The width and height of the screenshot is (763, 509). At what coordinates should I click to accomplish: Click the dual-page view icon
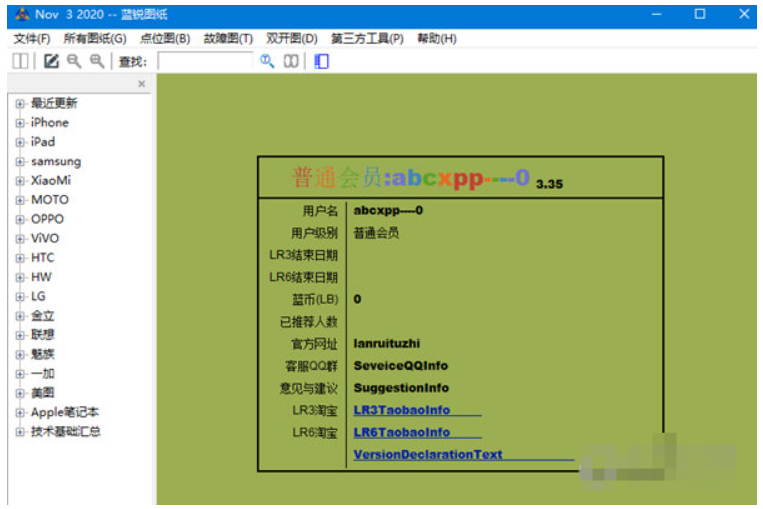click(x=291, y=61)
